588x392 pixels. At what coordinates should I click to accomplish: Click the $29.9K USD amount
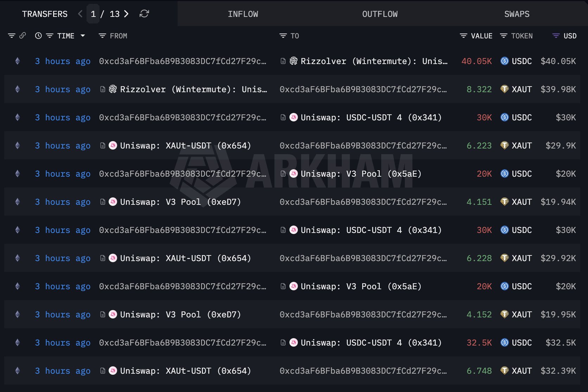pos(561,146)
